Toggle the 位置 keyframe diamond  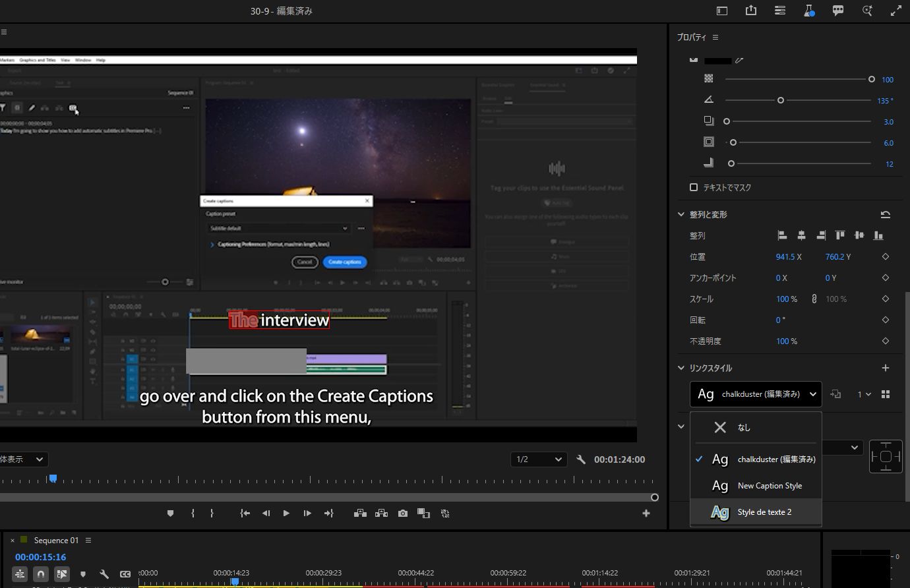[x=885, y=256]
